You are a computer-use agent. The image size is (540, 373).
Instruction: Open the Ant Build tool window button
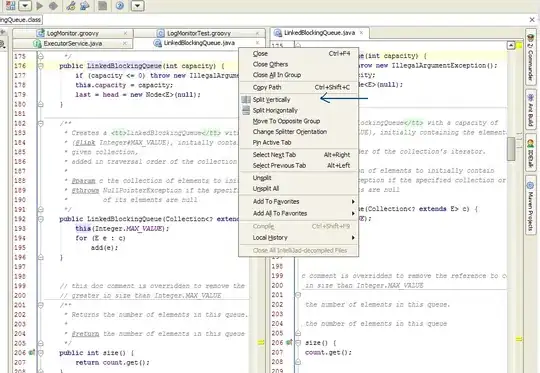click(x=531, y=110)
